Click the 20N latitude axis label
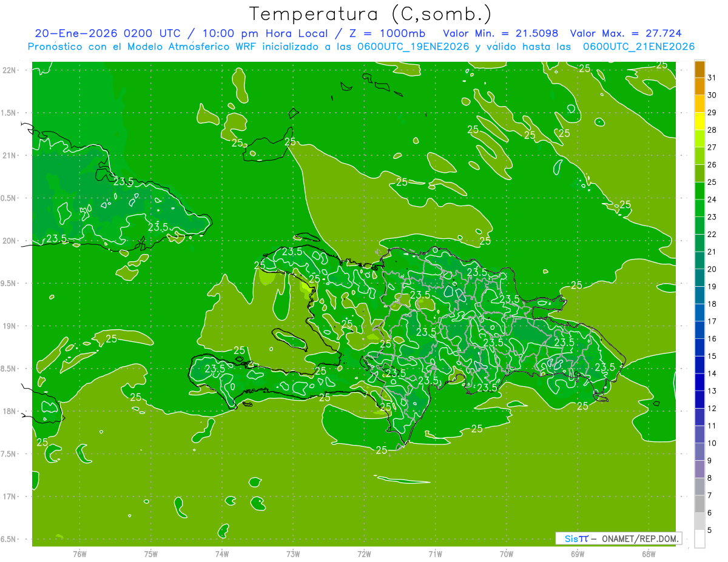 (9, 241)
